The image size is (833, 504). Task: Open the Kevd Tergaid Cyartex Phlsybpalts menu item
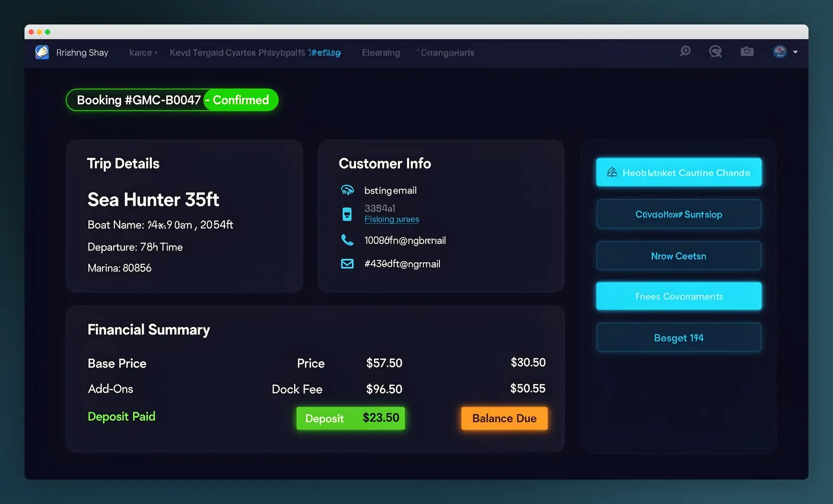pyautogui.click(x=237, y=53)
